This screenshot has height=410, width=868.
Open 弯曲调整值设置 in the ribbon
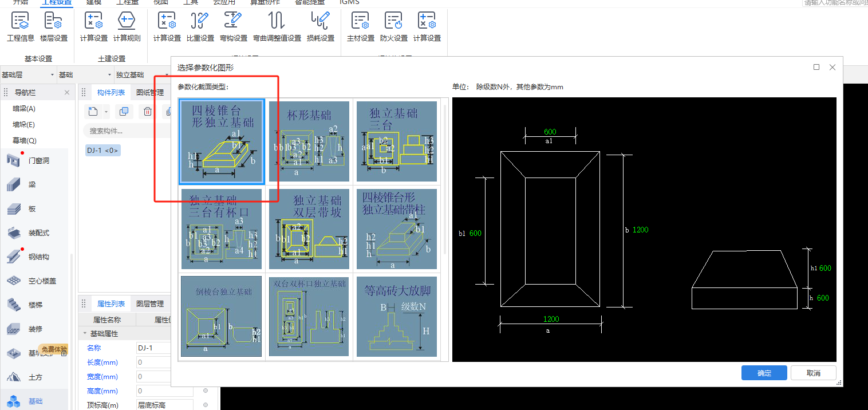277,27
